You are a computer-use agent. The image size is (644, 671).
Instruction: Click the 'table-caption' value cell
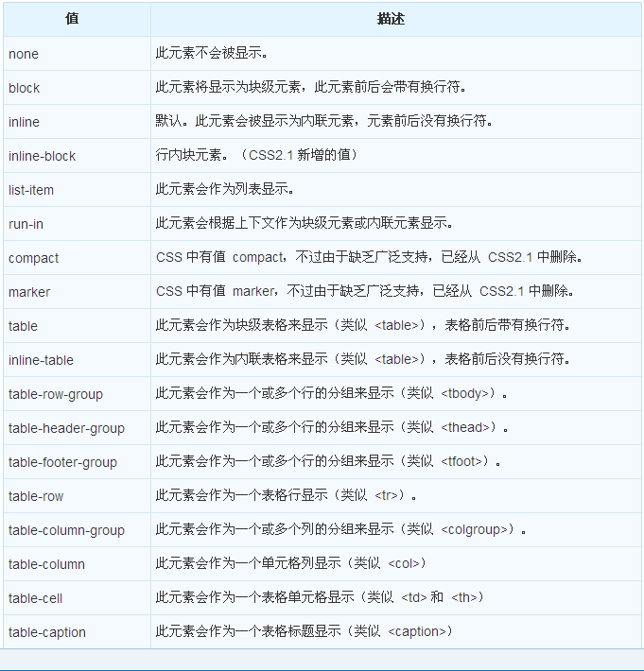47,632
